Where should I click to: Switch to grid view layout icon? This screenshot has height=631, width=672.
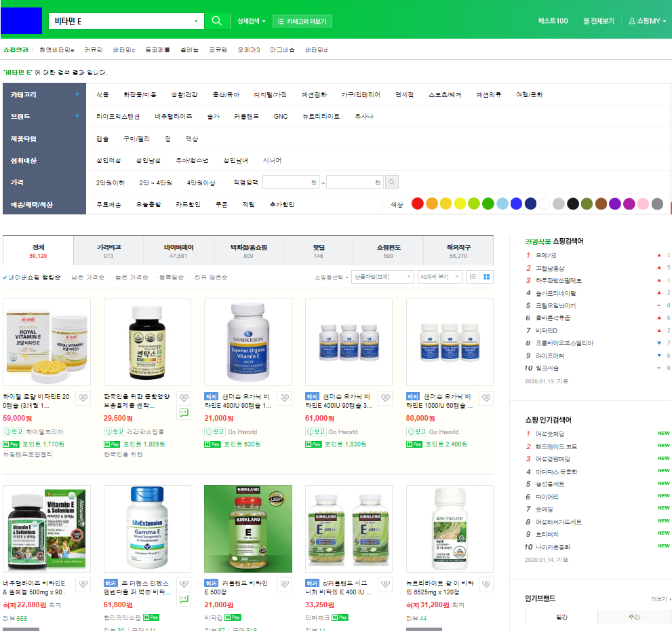coord(486,277)
